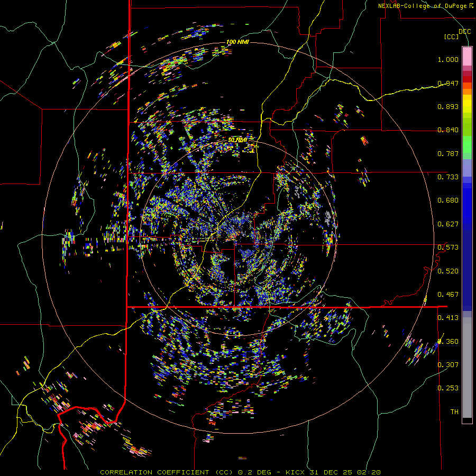Image resolution: width=476 pixels, height=476 pixels.
Task: Select the 0.733 color scale value
Action: tap(448, 177)
